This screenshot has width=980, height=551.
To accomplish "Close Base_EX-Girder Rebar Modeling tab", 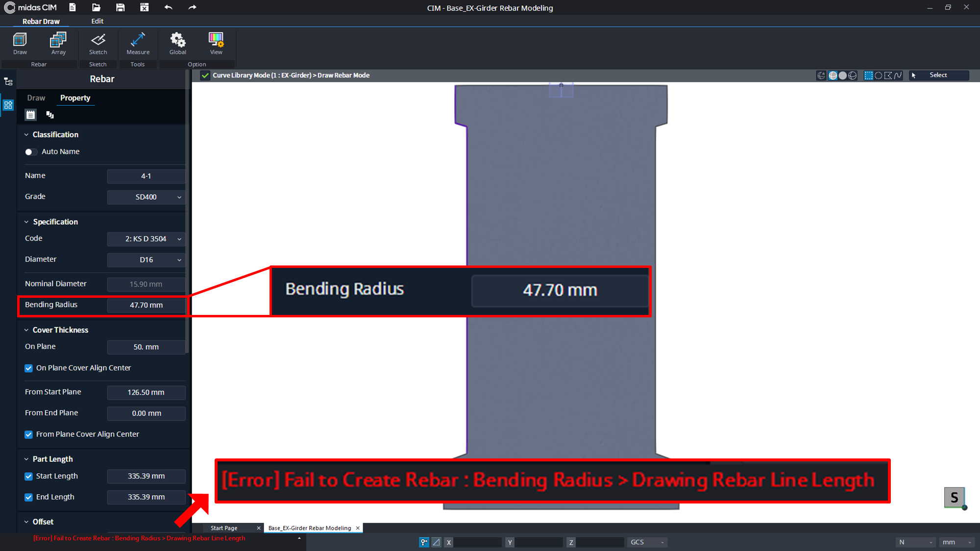I will point(358,528).
